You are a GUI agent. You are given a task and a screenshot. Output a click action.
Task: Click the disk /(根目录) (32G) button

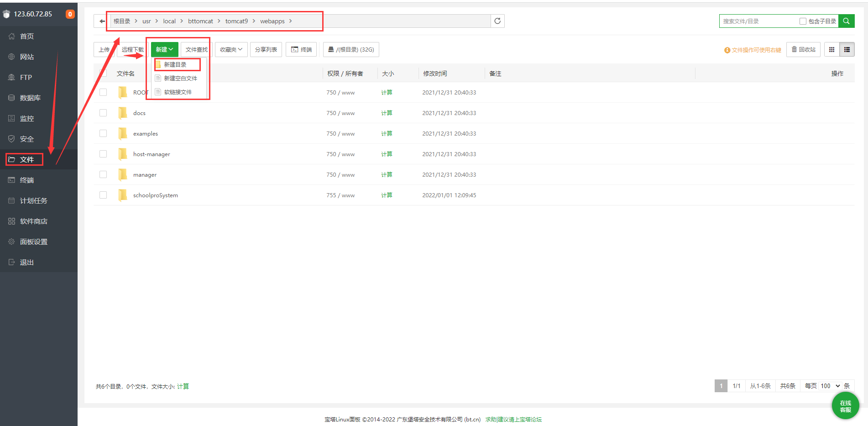click(351, 49)
